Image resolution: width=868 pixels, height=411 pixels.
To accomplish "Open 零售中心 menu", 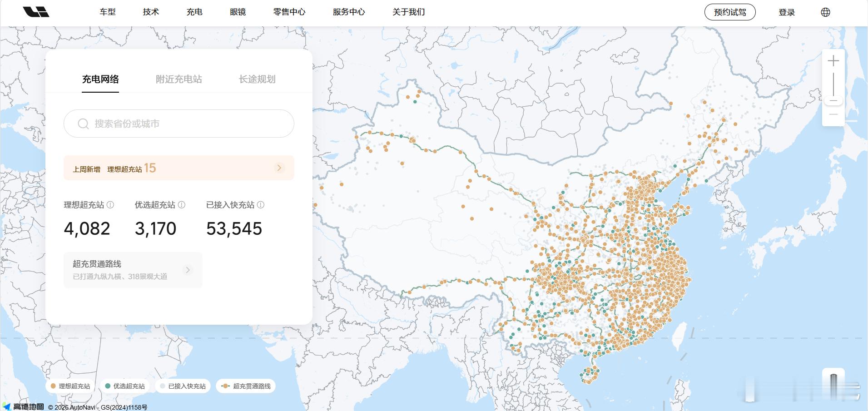I will pyautogui.click(x=289, y=12).
